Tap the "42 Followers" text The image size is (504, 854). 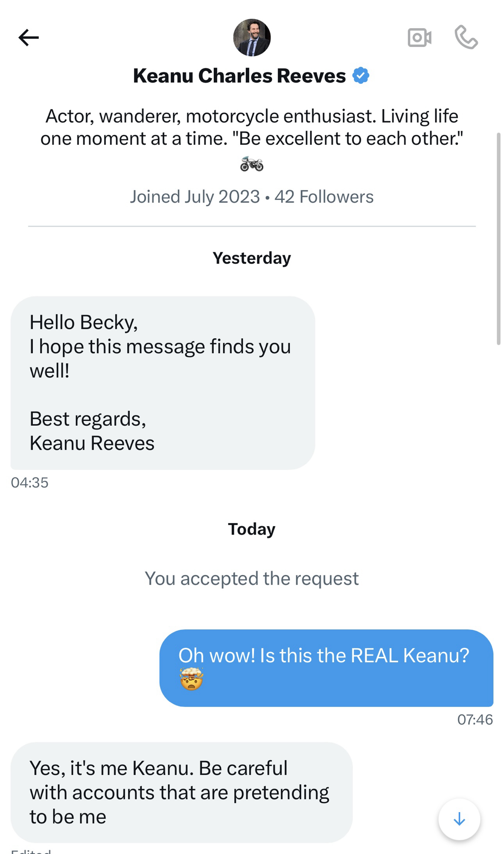tap(324, 197)
